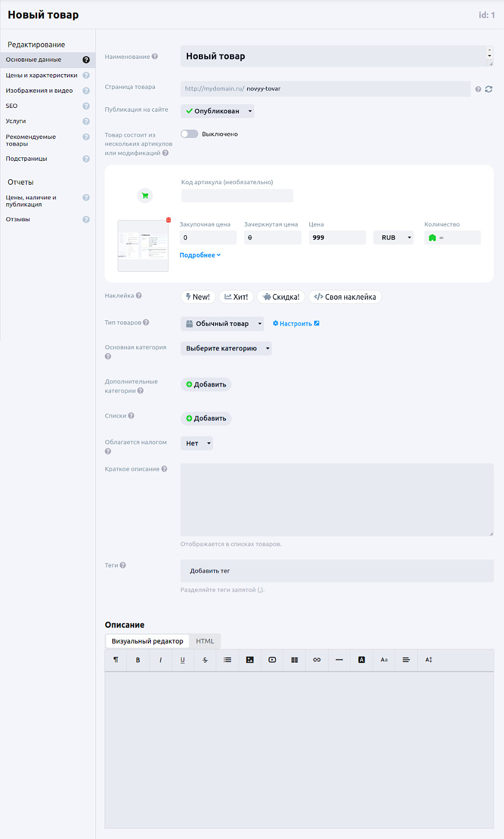Enable the Скидка! sticker
504x839 pixels.
(281, 297)
